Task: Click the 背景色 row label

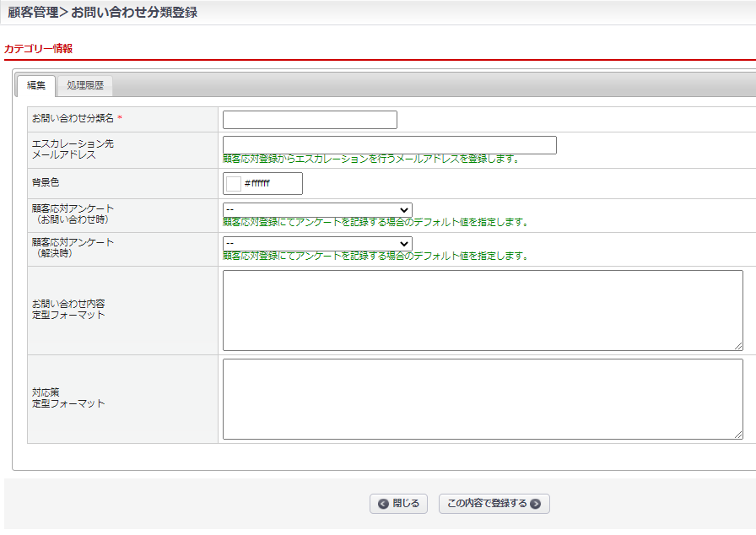Action: pos(46,181)
